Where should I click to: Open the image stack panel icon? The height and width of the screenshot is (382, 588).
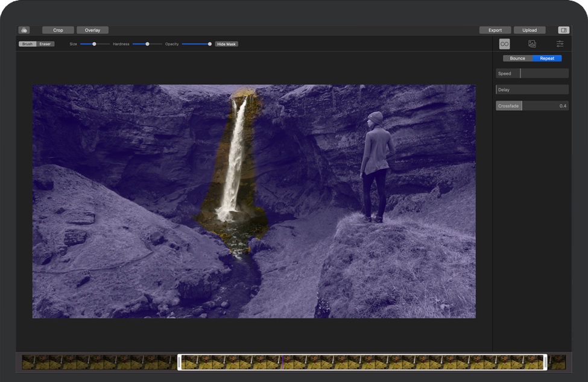tap(532, 44)
